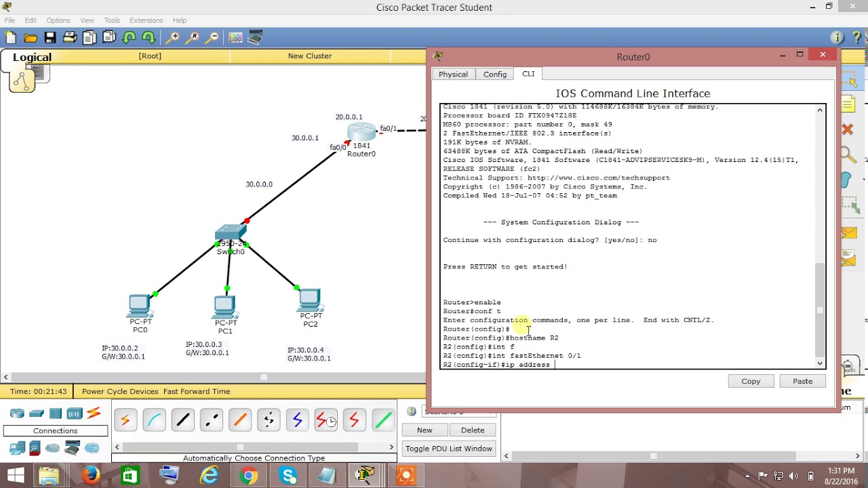Zoom in with the plus magnifier icon

[x=173, y=38]
